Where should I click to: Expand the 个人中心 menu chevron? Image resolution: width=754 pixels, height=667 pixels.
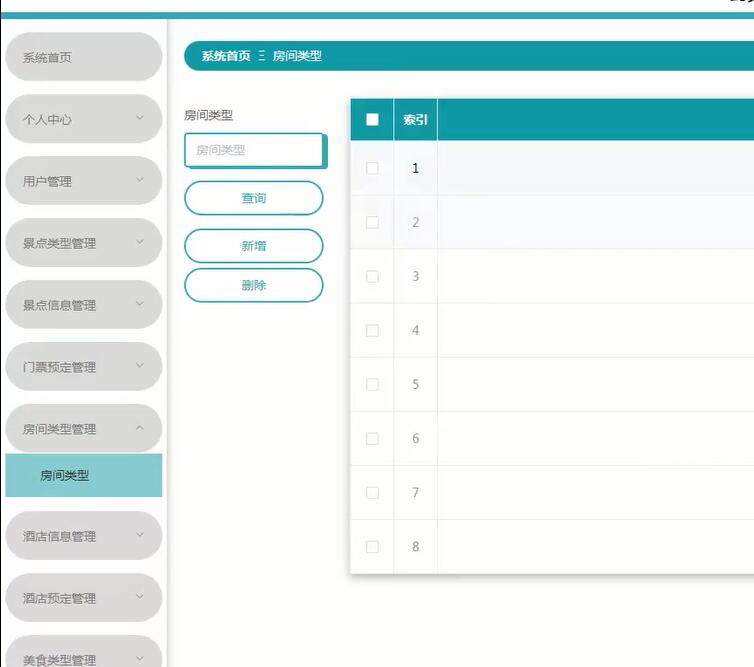coord(139,118)
